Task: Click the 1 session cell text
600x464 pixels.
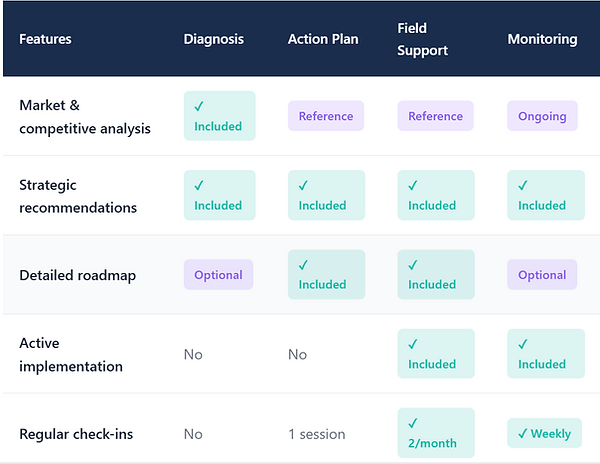Action: [x=317, y=434]
